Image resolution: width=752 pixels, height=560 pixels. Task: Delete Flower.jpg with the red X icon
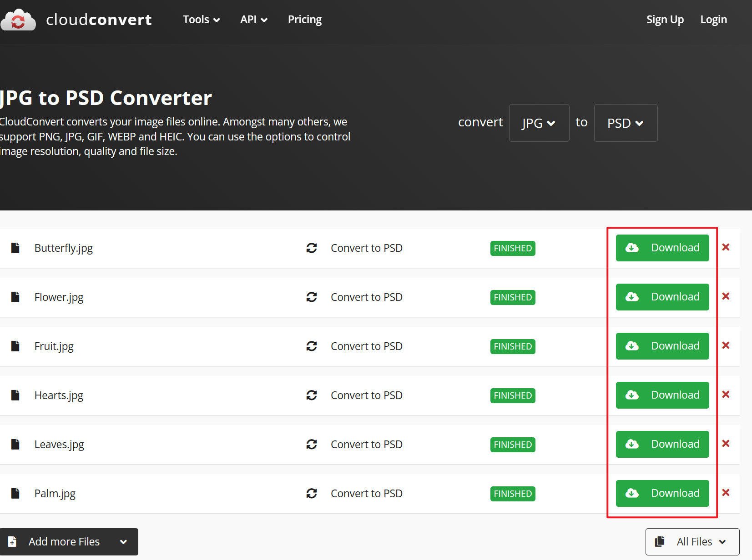[x=726, y=296]
